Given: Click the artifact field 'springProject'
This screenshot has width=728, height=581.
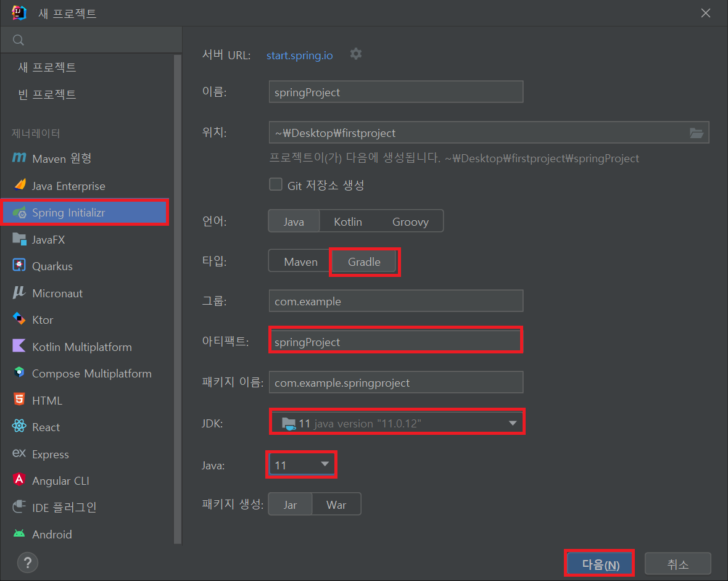Looking at the screenshot, I should tap(395, 342).
